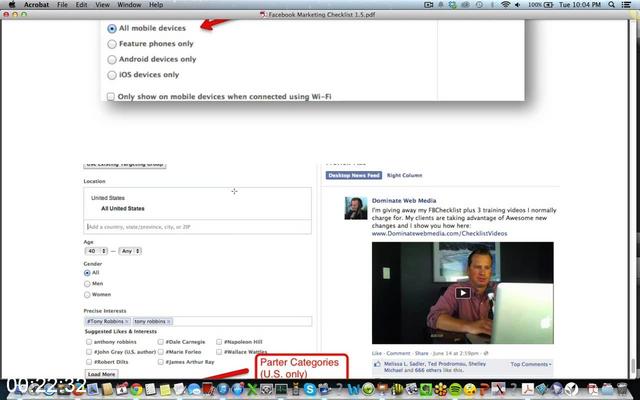
Task: Switch to Right Column preview tab
Action: [404, 175]
